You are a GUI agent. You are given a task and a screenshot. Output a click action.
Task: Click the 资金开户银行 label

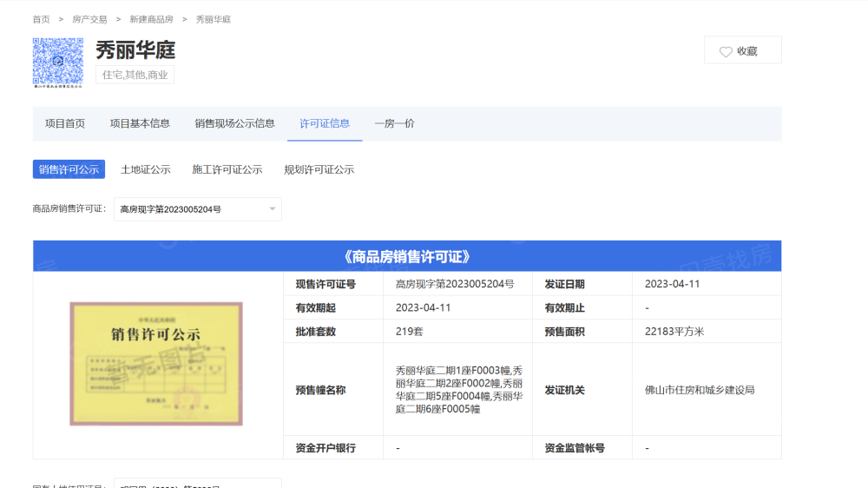[x=325, y=448]
